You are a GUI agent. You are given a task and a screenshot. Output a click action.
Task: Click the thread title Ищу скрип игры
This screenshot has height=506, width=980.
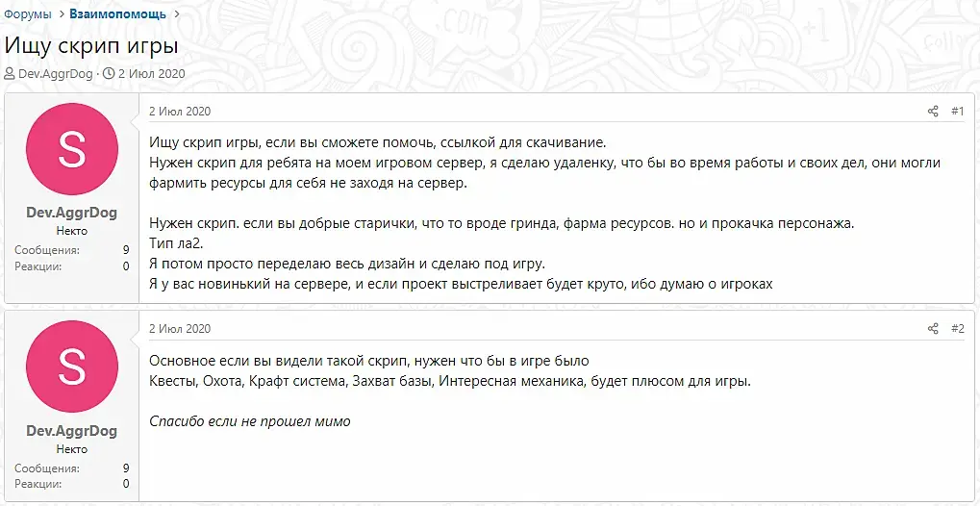pyautogui.click(x=91, y=45)
